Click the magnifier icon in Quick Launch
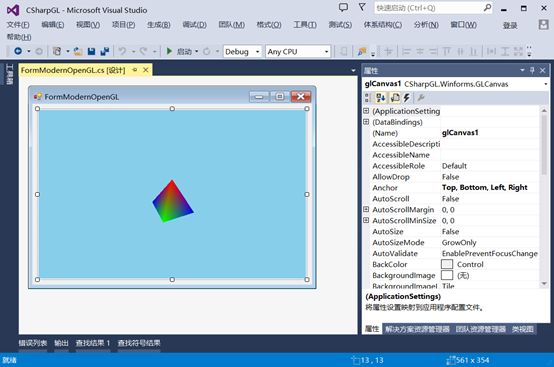 (x=487, y=7)
